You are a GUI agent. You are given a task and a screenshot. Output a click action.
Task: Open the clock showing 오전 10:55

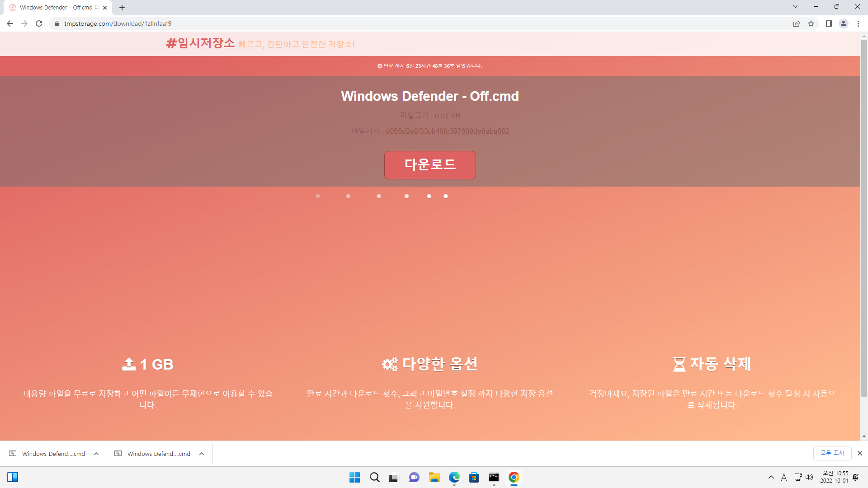835,477
